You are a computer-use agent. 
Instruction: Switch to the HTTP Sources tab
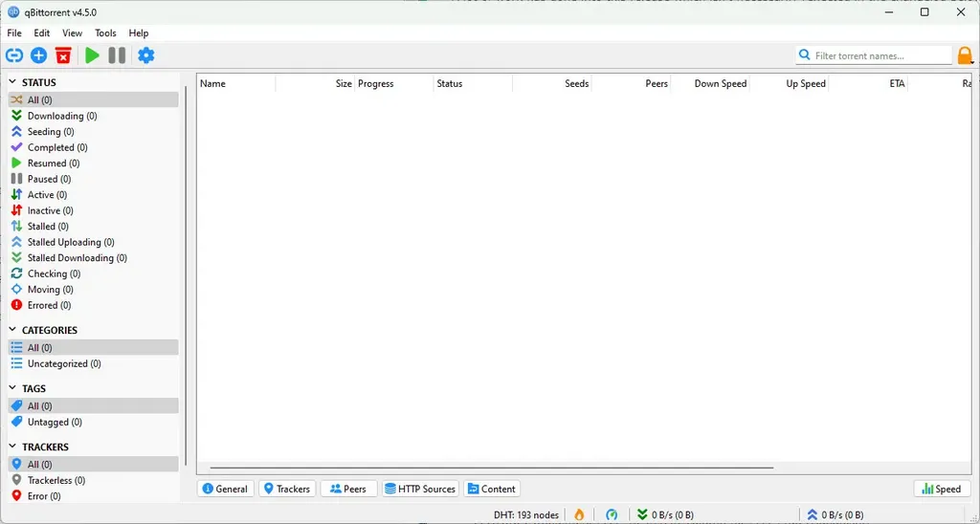(x=420, y=489)
